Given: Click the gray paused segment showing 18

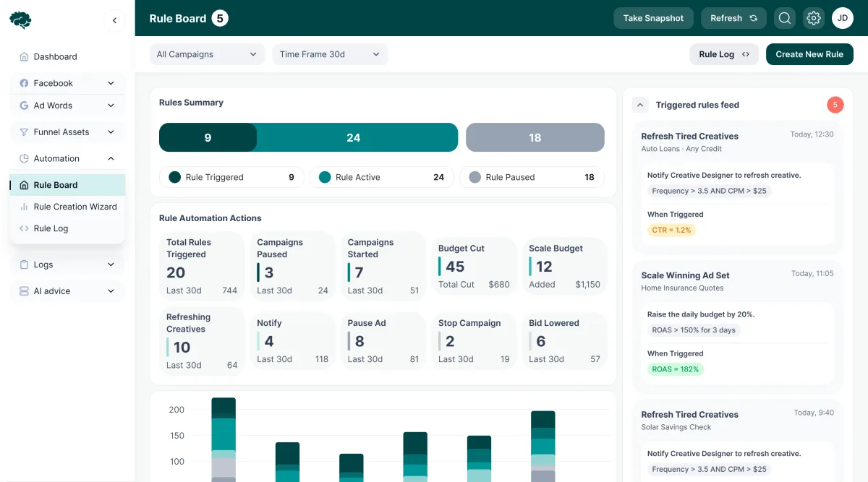Looking at the screenshot, I should tap(535, 137).
